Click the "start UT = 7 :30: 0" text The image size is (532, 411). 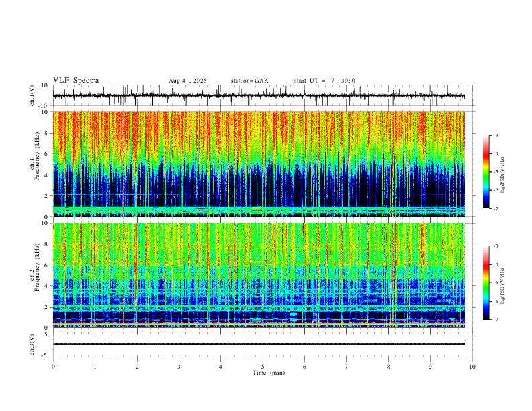click(324, 81)
